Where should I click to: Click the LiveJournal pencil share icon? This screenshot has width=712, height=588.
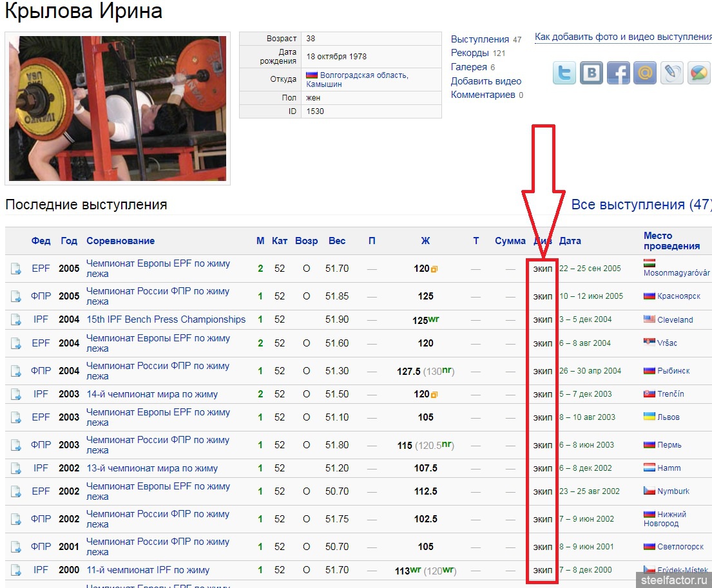[671, 73]
